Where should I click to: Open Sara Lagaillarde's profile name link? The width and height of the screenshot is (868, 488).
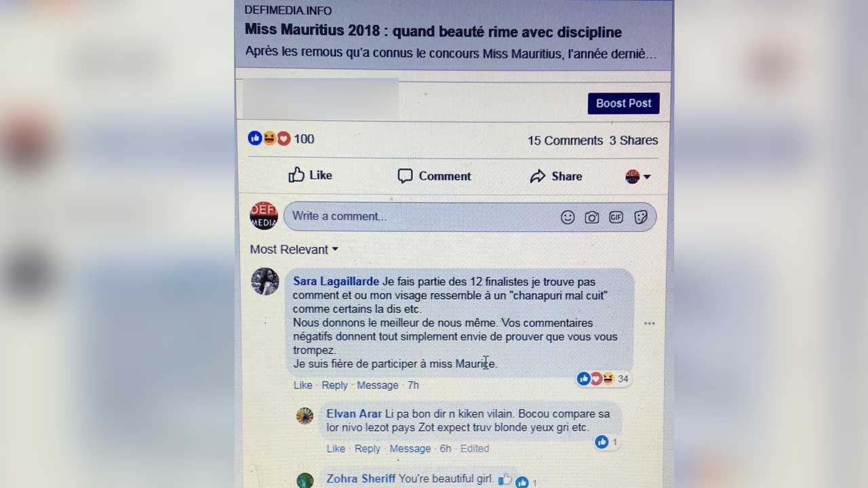coord(336,281)
